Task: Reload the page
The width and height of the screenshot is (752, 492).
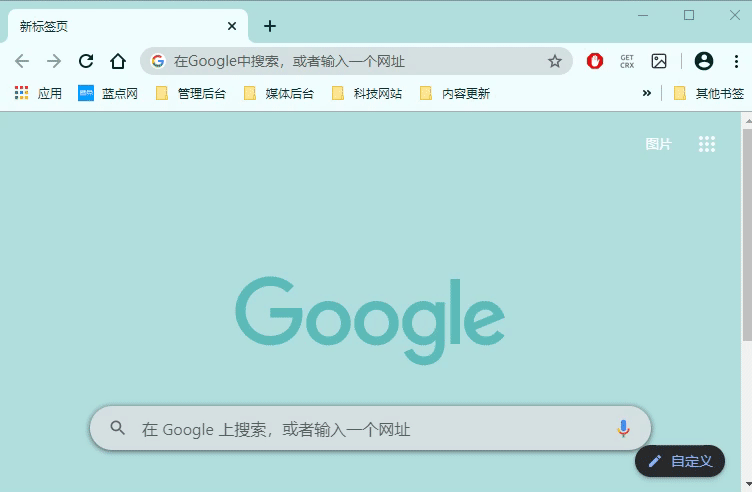Action: pos(86,61)
